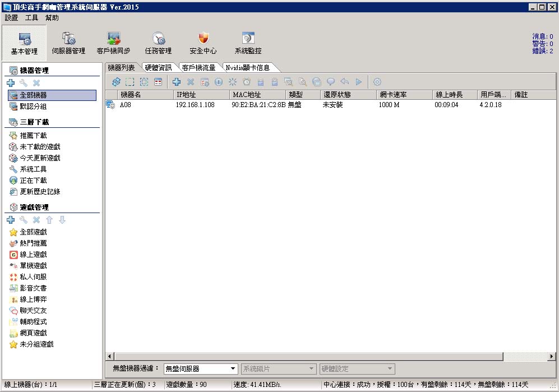Open 任務管理 task management section
The image size is (559, 392).
(x=158, y=43)
